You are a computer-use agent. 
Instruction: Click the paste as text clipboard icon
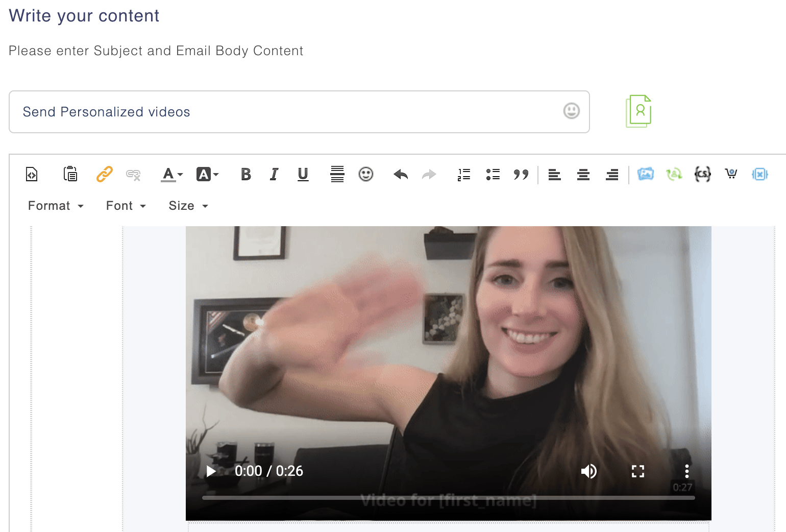[x=70, y=174]
